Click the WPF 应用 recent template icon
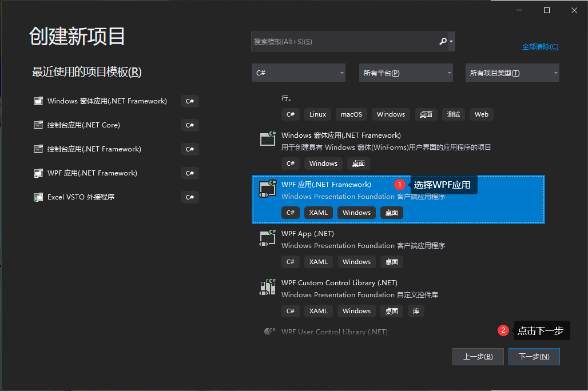Viewport: 588px width, 391px height. [x=38, y=173]
